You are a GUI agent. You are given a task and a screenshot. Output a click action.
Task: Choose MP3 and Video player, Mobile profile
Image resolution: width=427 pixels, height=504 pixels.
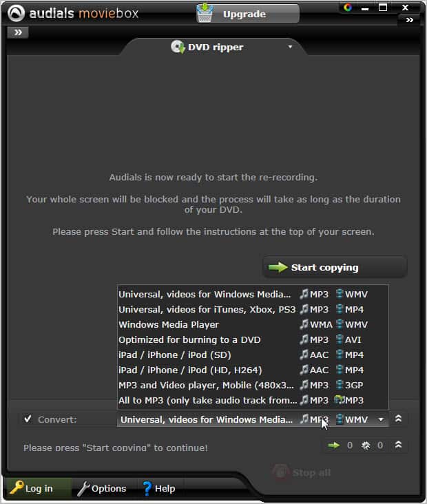[x=253, y=385]
